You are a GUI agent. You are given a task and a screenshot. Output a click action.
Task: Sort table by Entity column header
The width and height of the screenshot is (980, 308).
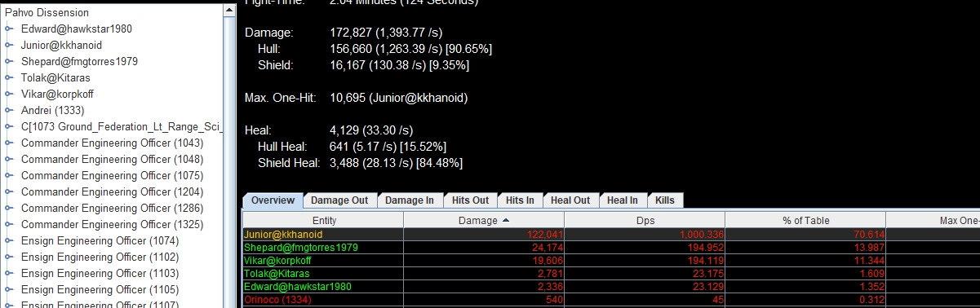[x=324, y=221]
